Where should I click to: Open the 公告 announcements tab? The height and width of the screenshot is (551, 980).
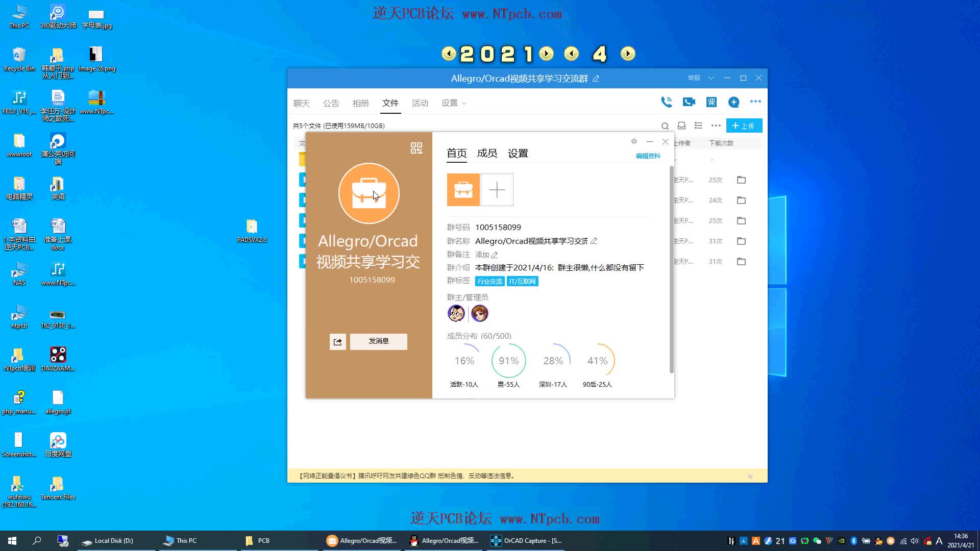331,103
